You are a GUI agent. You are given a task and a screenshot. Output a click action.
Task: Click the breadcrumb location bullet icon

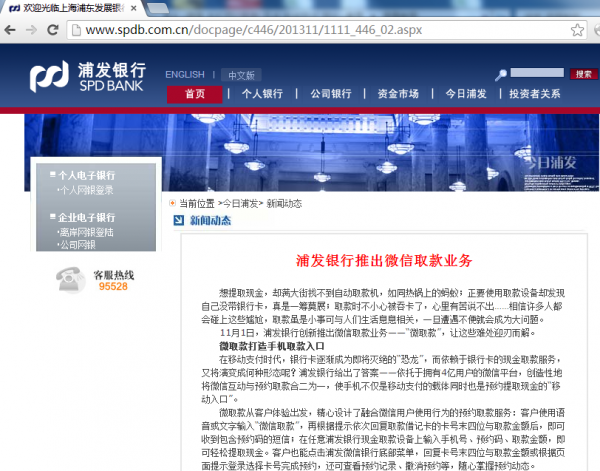[x=173, y=203]
